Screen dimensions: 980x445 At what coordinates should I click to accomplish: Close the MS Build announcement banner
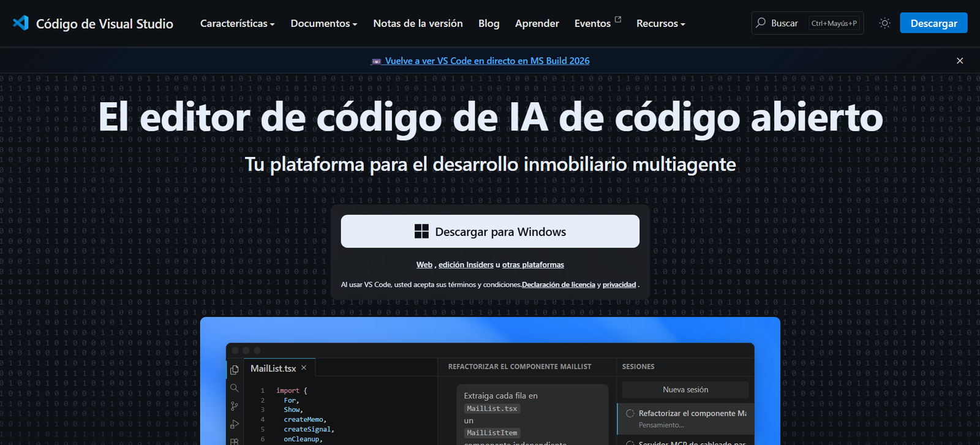[960, 61]
